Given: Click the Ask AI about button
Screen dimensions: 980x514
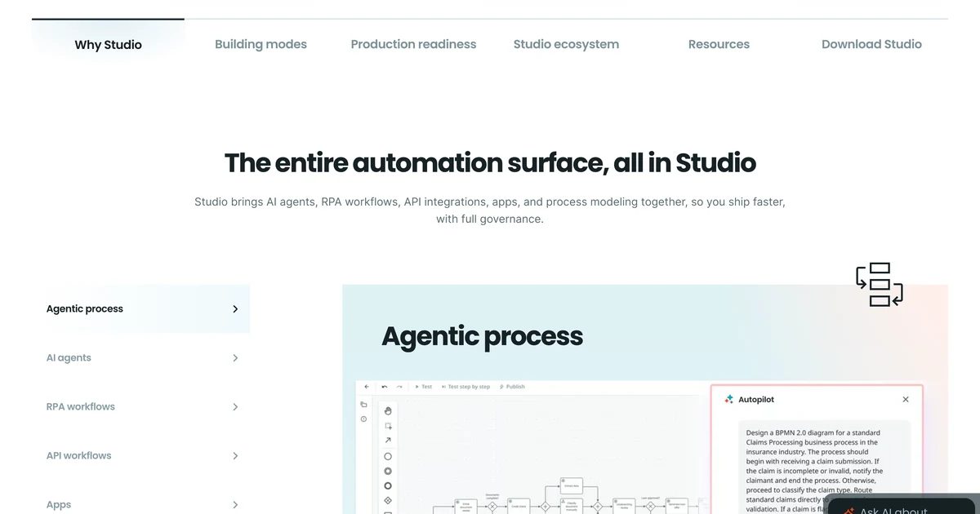Looking at the screenshot, I should click(x=901, y=506).
